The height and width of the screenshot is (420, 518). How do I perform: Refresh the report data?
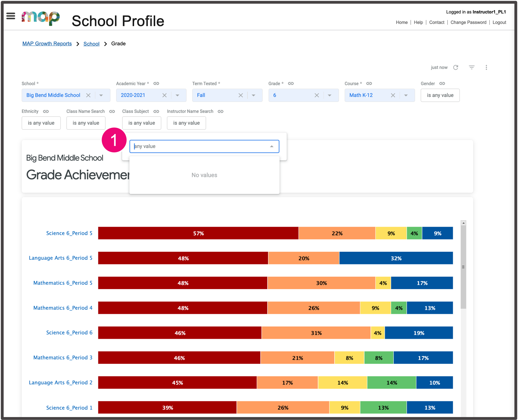pyautogui.click(x=456, y=67)
